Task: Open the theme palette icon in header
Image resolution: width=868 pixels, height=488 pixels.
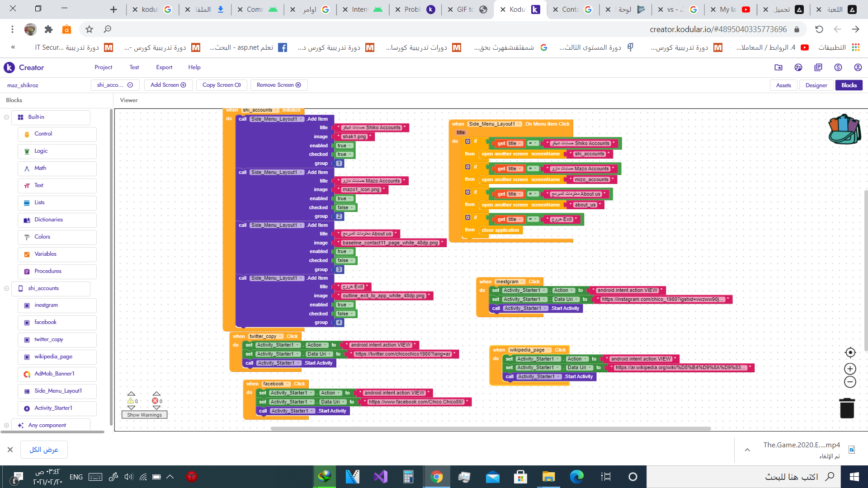Action: 798,67
